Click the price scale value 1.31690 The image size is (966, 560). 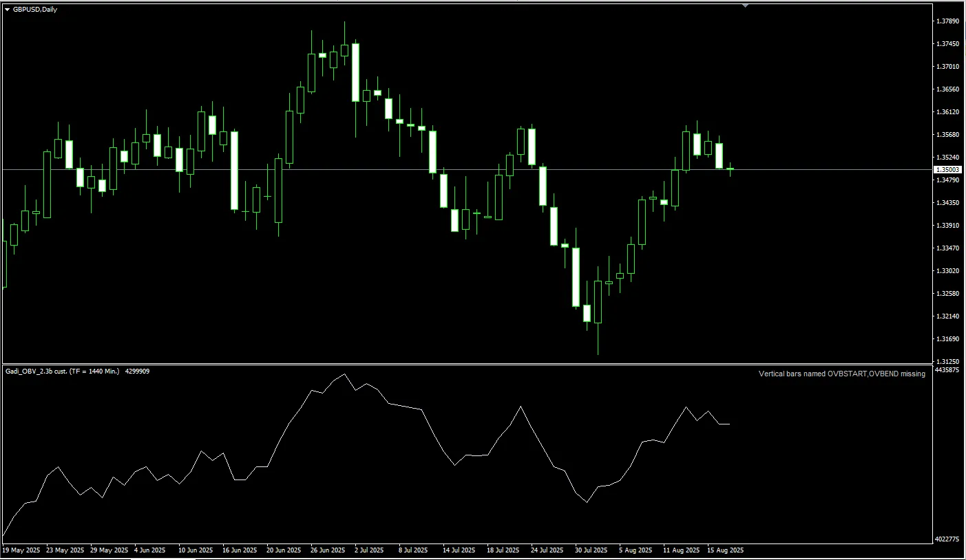(x=949, y=339)
